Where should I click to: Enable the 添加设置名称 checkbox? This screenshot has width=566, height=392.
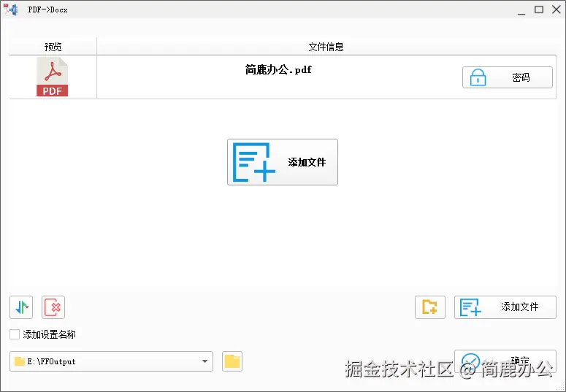15,334
